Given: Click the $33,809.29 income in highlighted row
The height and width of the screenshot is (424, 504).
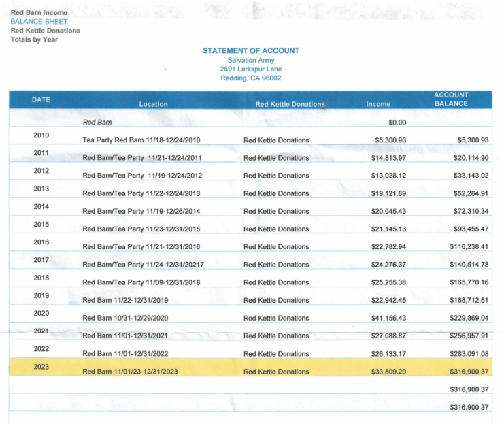Looking at the screenshot, I should click(x=390, y=372).
